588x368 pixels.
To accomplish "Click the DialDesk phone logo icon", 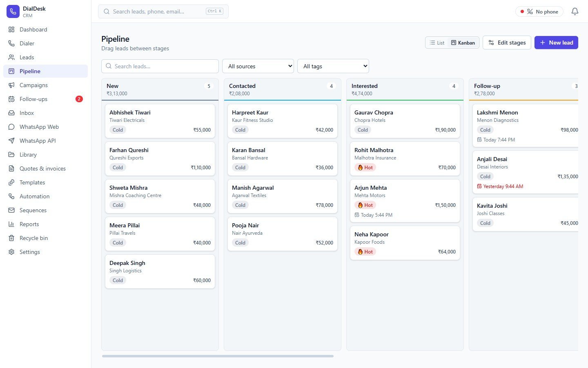I will point(13,11).
